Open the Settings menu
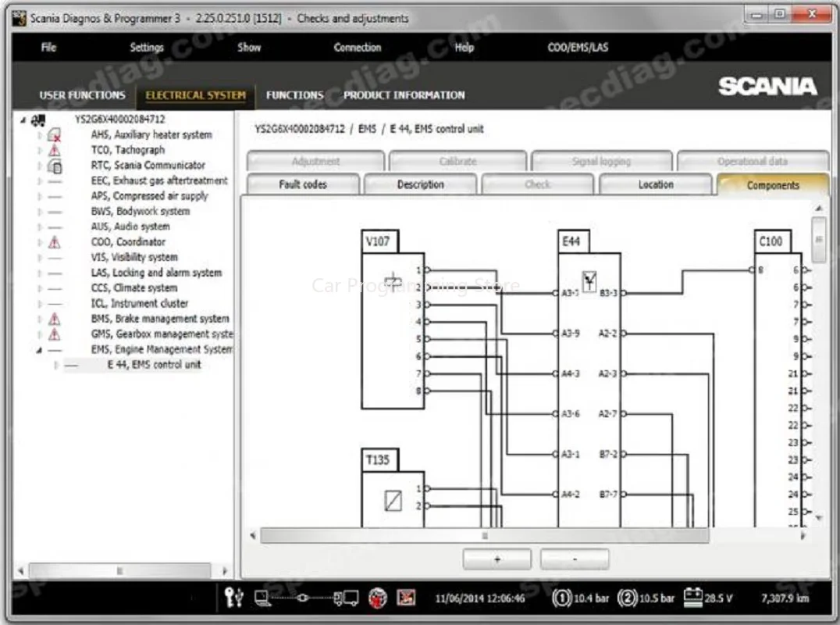The image size is (840, 625). pyautogui.click(x=147, y=47)
